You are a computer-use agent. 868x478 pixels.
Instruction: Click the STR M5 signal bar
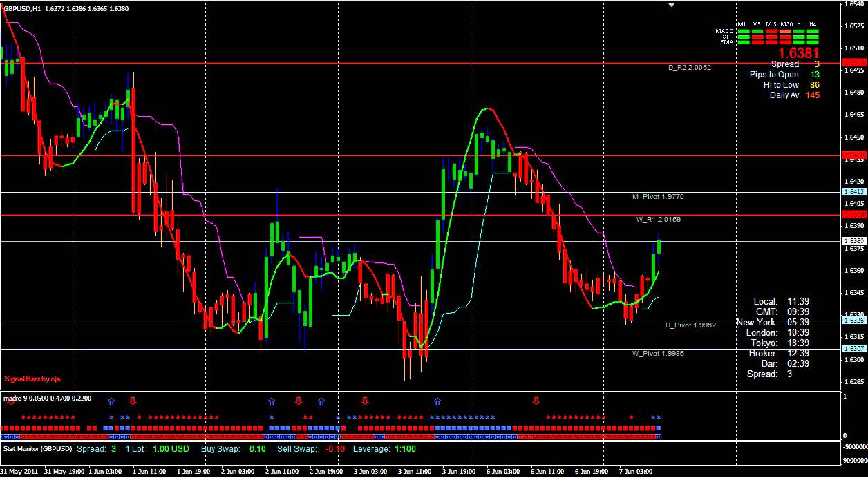757,37
